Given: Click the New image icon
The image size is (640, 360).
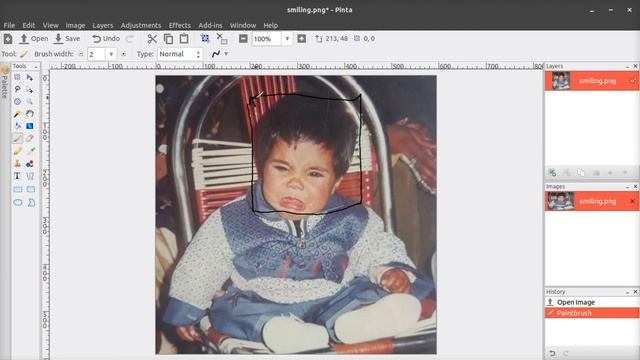Looking at the screenshot, I should [8, 39].
